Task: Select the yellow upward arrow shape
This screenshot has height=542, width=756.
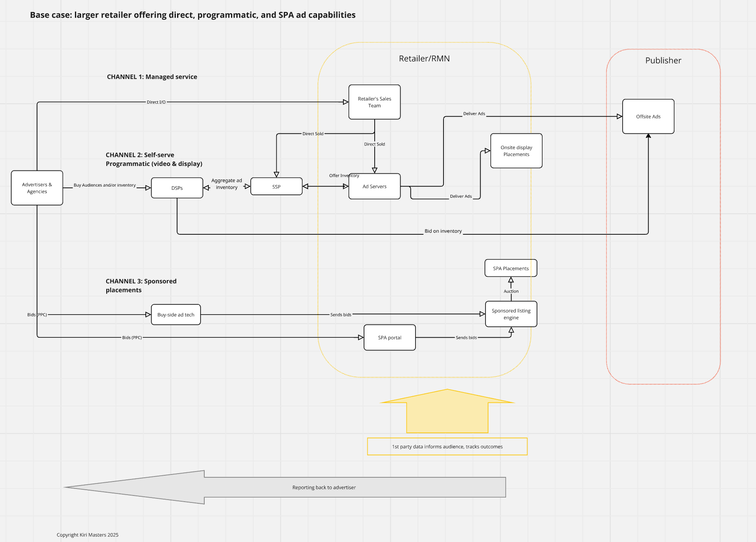Action: coord(447,411)
